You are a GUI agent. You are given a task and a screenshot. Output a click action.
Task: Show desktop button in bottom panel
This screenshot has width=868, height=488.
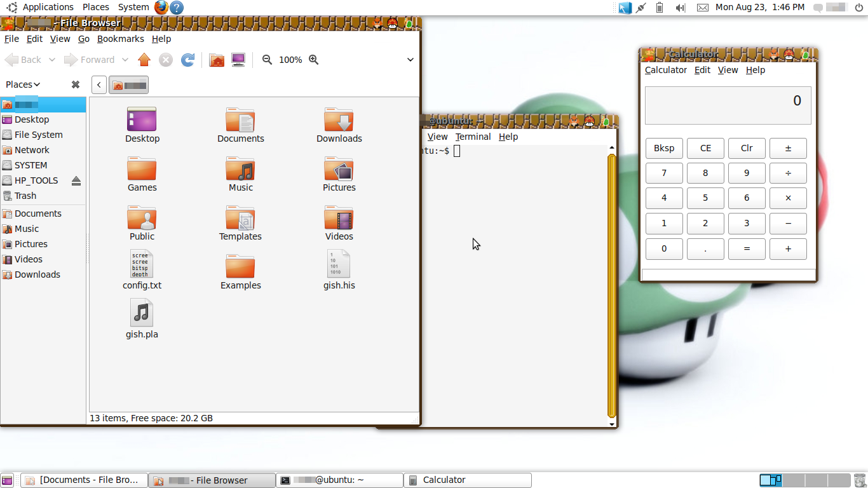(x=7, y=480)
